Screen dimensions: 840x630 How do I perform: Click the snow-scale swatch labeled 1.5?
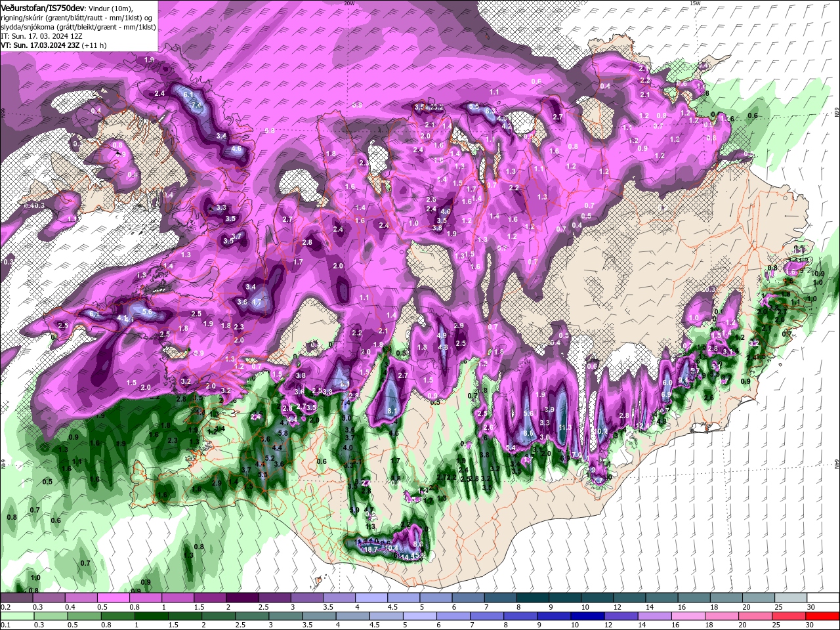[x=210, y=597]
